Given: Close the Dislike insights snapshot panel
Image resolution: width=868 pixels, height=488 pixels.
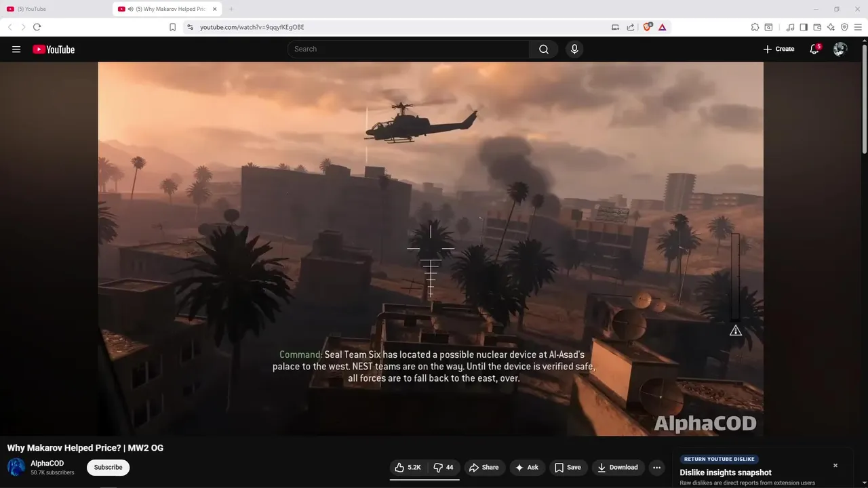Looking at the screenshot, I should point(835,466).
